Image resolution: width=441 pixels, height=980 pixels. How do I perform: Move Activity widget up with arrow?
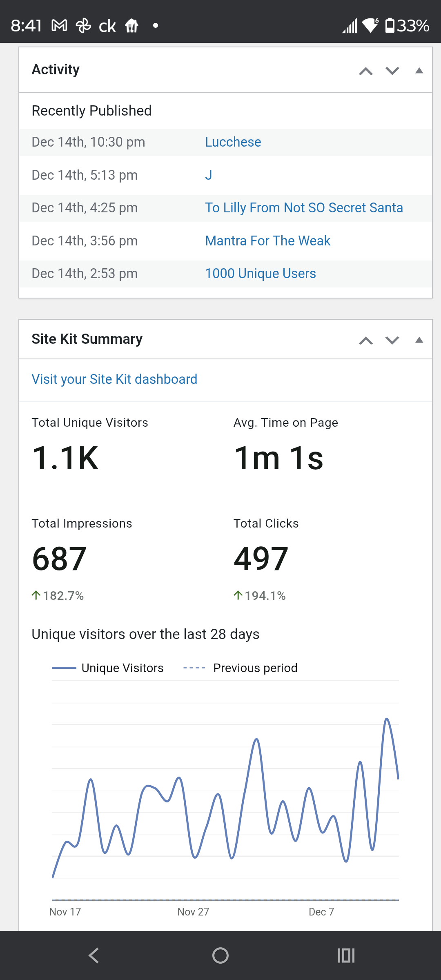[x=365, y=71]
